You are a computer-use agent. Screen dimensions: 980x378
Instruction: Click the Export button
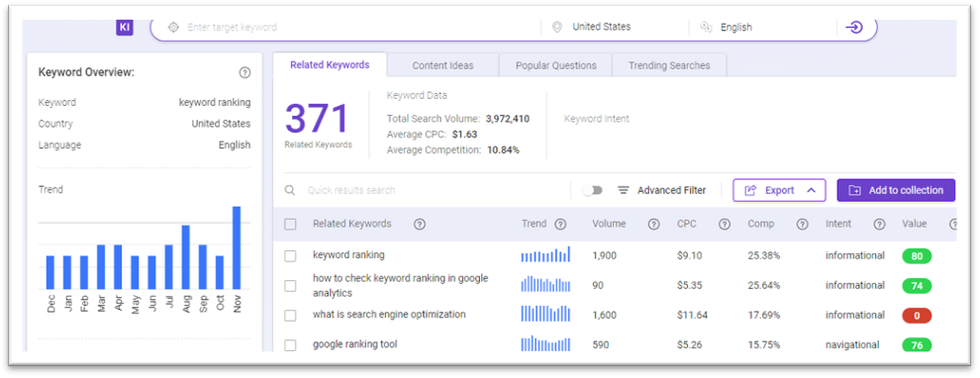click(779, 191)
